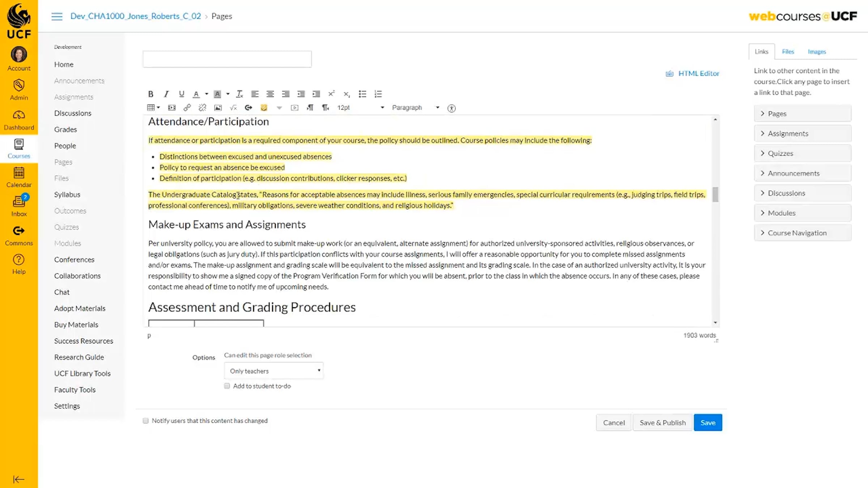The image size is (868, 488).
Task: Increase the indent
Action: (x=316, y=94)
